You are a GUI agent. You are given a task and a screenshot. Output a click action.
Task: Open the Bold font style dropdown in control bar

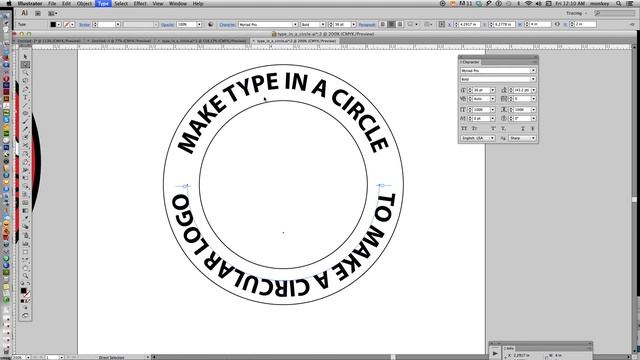(323, 24)
